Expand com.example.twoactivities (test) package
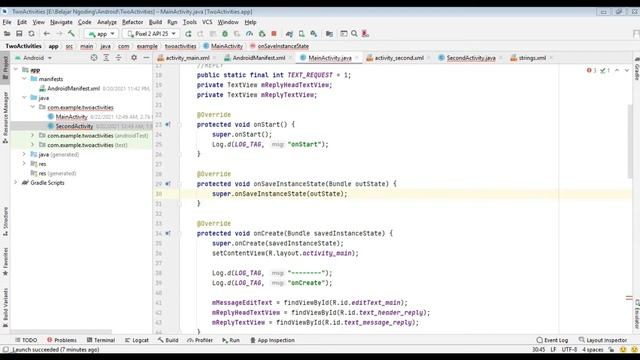The height and width of the screenshot is (360, 640). (x=33, y=145)
